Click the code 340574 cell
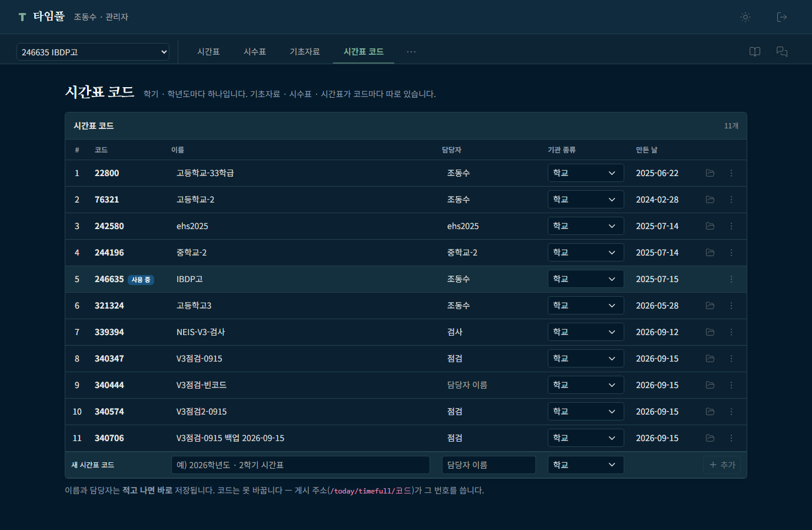 109,412
